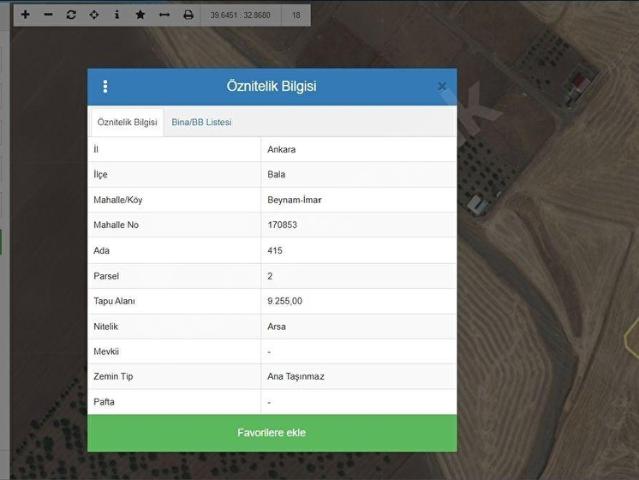Activate the info query tool

[117, 15]
